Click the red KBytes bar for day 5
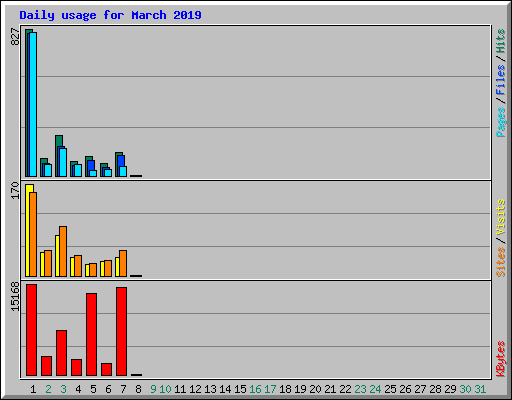512x400 pixels. (92, 334)
